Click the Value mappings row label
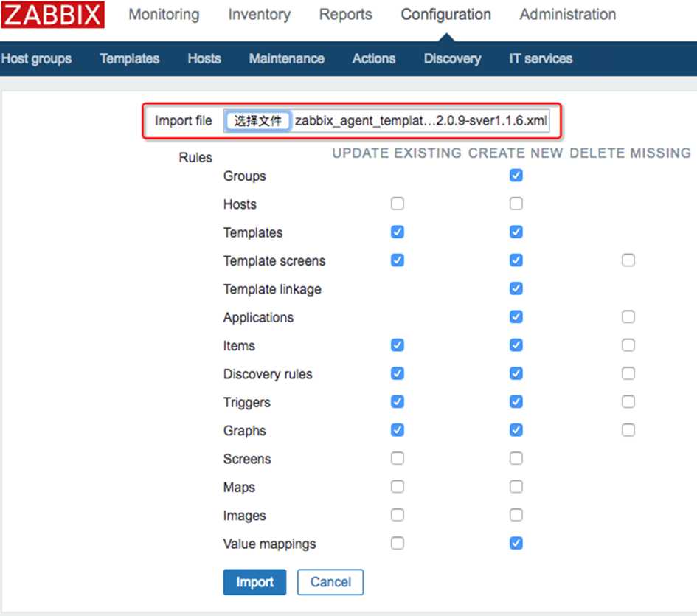This screenshot has height=616, width=697. tap(269, 544)
